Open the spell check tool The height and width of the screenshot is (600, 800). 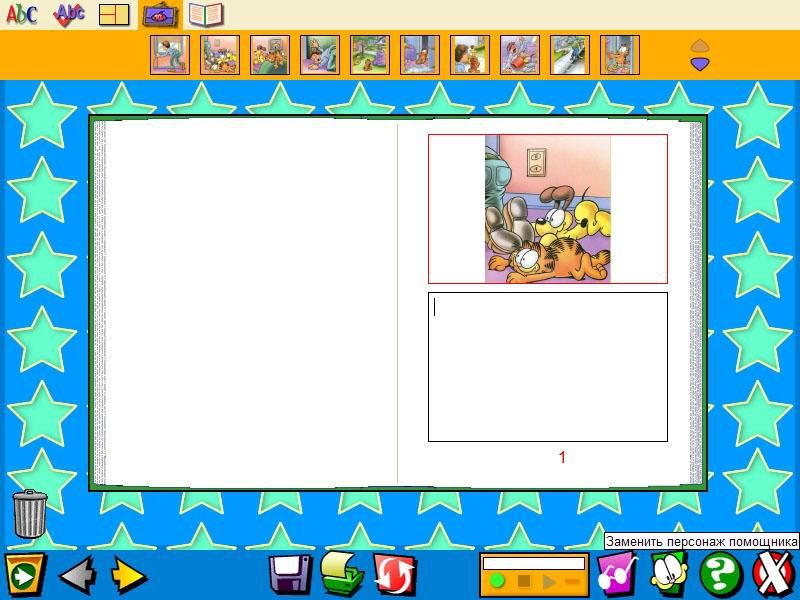pos(68,14)
